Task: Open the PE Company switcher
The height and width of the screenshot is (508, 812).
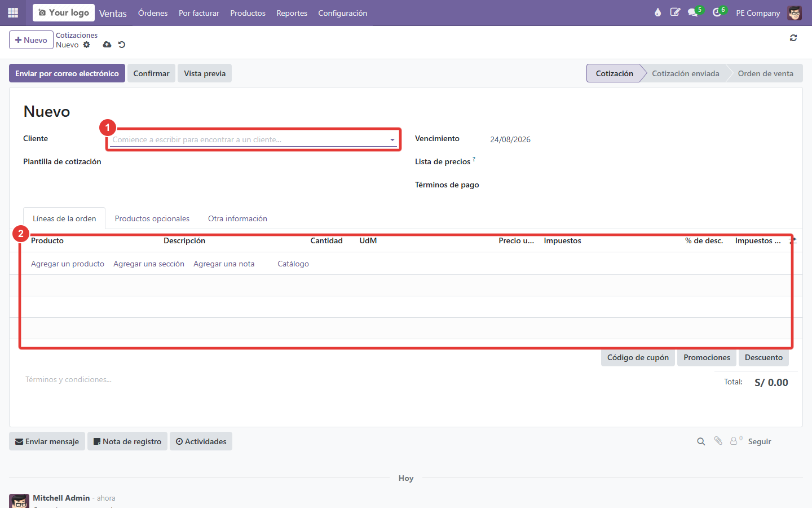Action: 758,13
